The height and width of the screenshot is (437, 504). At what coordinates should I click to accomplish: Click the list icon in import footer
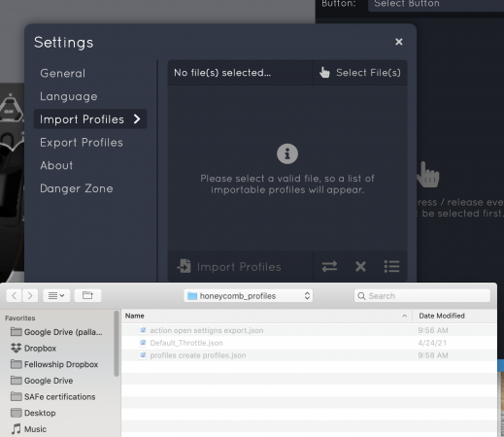click(x=391, y=266)
